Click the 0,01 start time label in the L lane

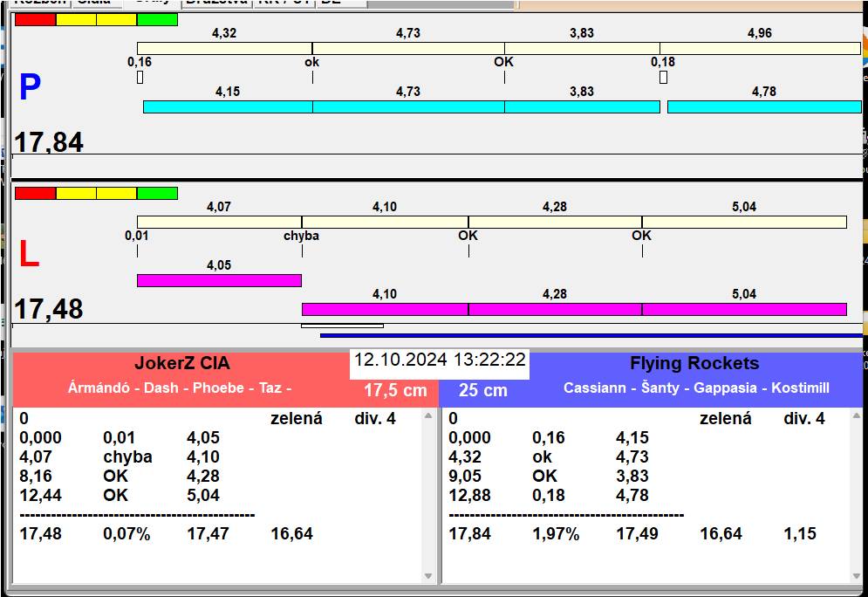click(137, 236)
